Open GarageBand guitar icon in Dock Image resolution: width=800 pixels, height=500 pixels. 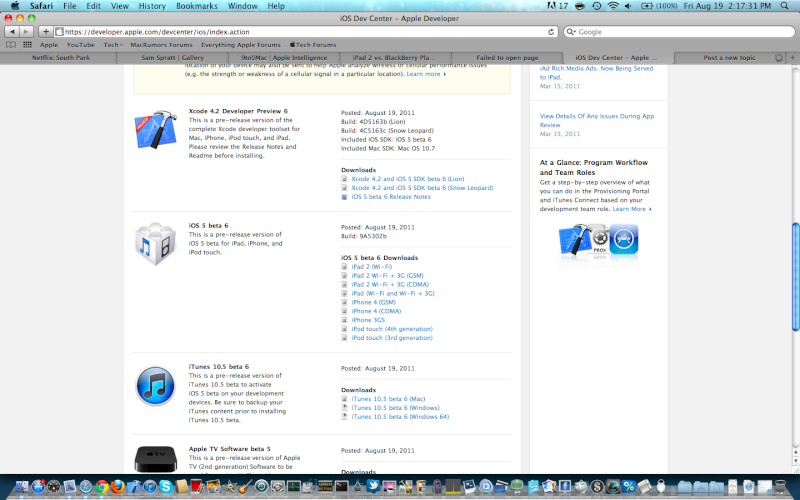coord(245,487)
